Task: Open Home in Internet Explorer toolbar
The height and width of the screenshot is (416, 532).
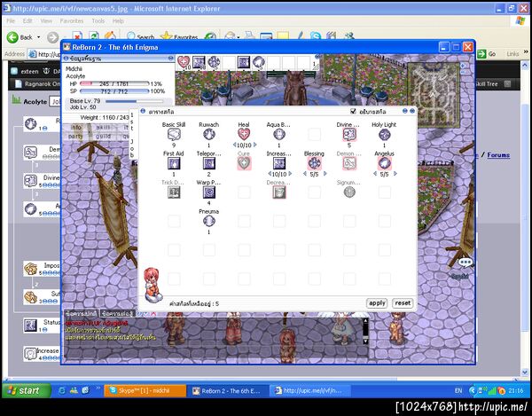Action: [x=110, y=36]
